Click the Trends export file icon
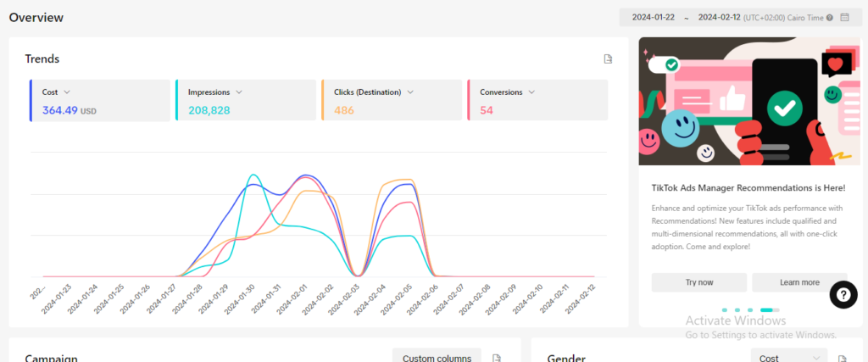Viewport: 868px width, 362px height. 607,58
